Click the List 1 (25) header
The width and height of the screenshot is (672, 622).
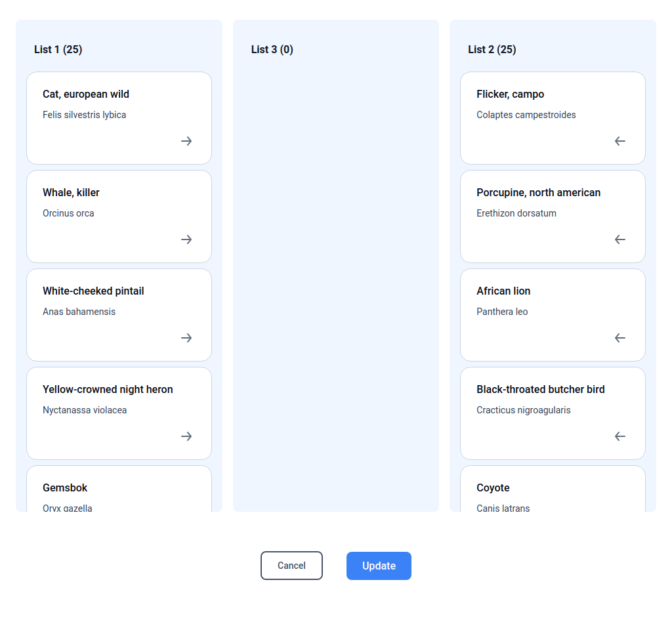(58, 49)
